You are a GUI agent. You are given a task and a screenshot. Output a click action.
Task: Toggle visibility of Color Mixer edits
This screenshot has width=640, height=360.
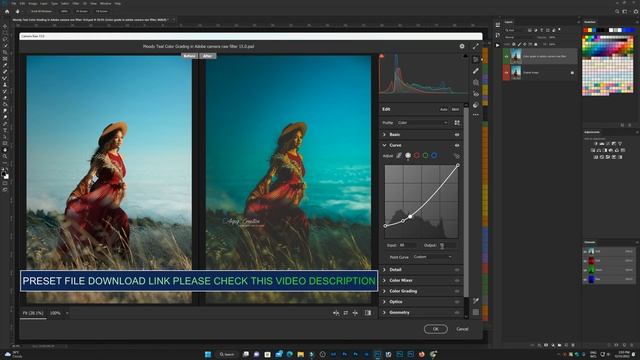tap(457, 280)
